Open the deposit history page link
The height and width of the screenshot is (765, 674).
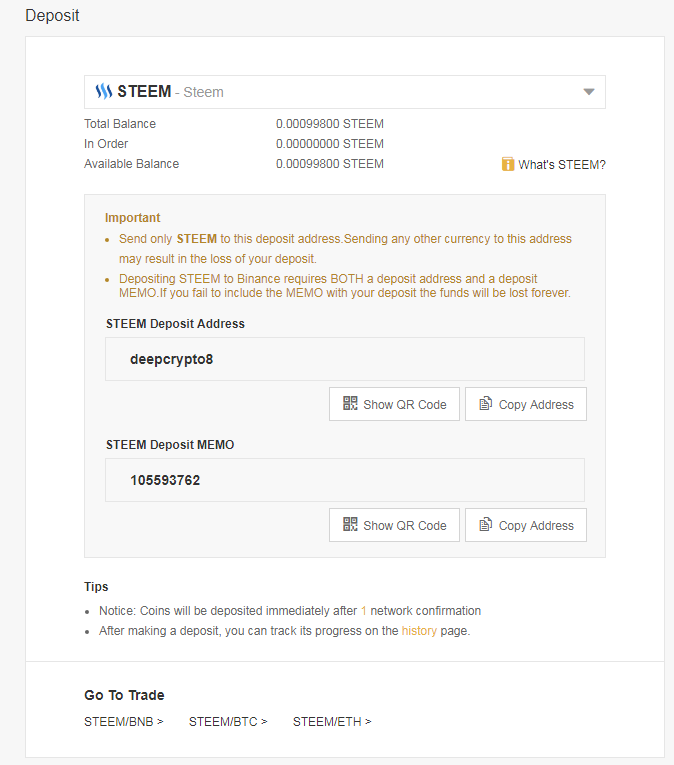[419, 631]
